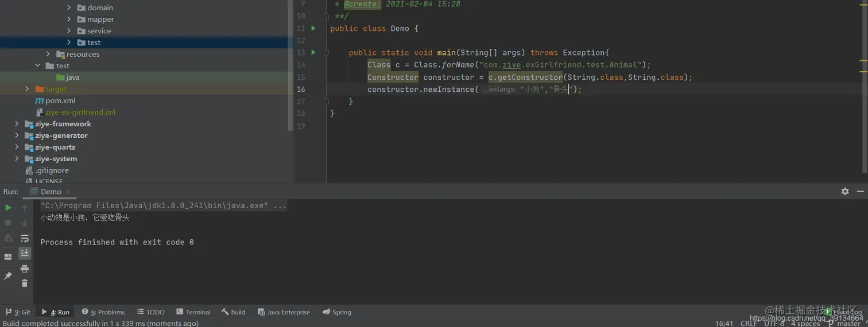Screen dimensions: 868x327
Task: Click the Down the stack trace arrow
Action: pyautogui.click(x=25, y=223)
